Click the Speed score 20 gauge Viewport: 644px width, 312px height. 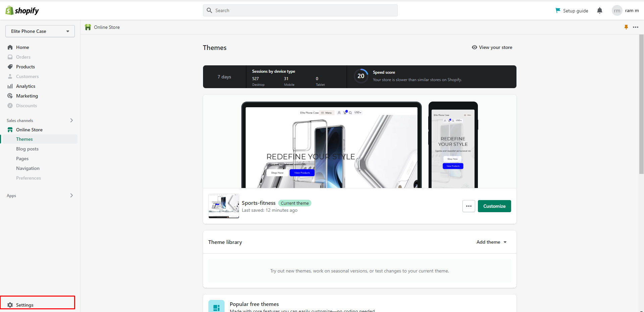(x=361, y=76)
